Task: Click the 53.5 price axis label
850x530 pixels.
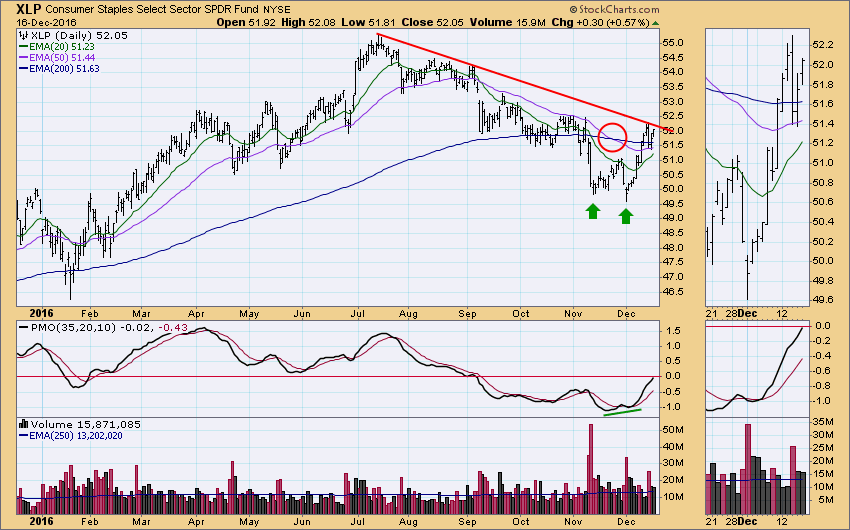Action: pos(675,87)
